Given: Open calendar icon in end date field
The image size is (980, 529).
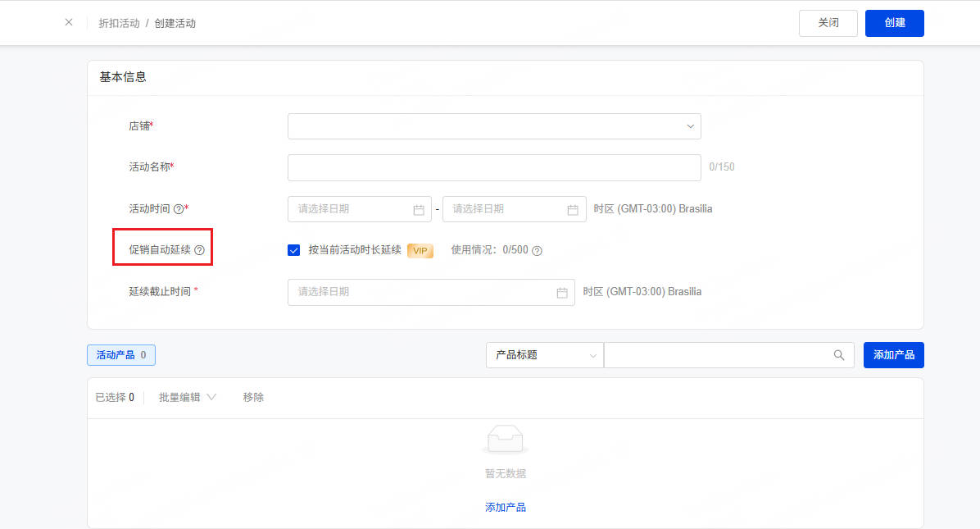Looking at the screenshot, I should coord(573,209).
